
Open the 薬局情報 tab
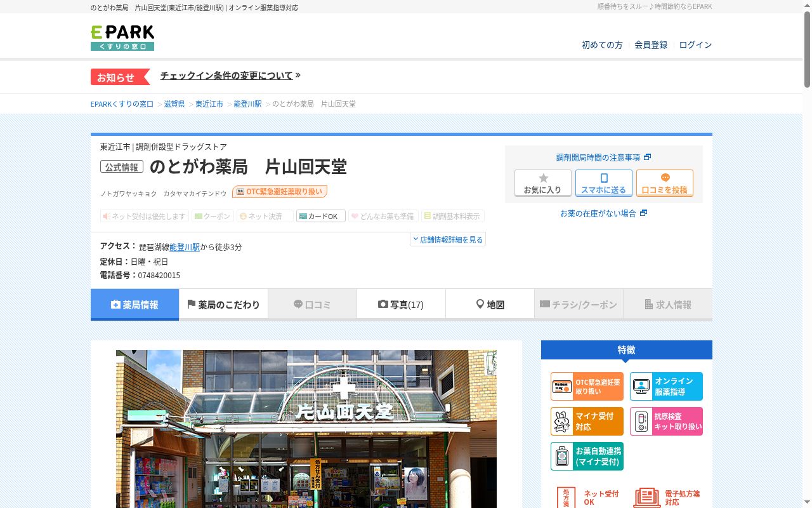(134, 304)
